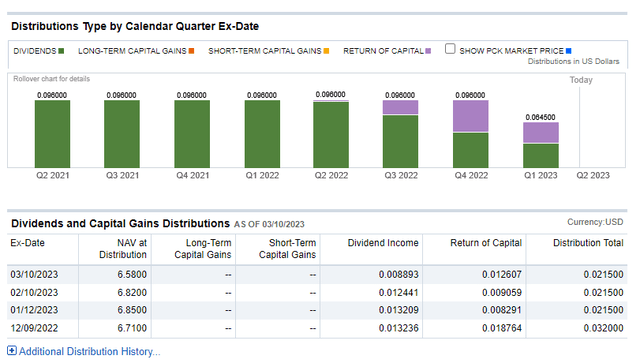Click the Dividend Income column header
640x363 pixels.
(x=383, y=243)
